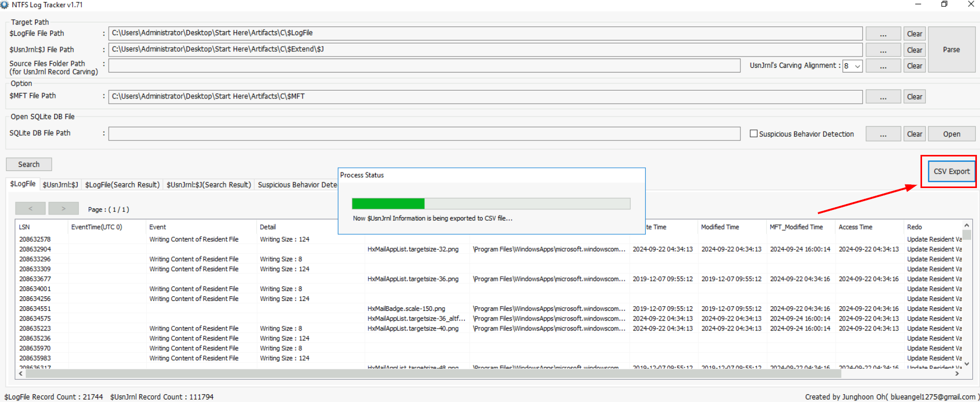
Task: Select the row with LSN 208632578
Action: coord(488,239)
